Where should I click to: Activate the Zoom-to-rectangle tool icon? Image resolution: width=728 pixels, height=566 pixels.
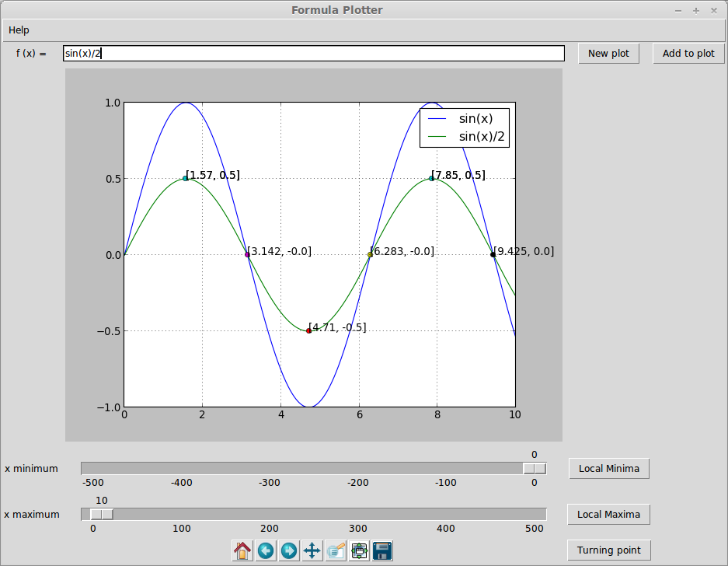click(x=335, y=550)
